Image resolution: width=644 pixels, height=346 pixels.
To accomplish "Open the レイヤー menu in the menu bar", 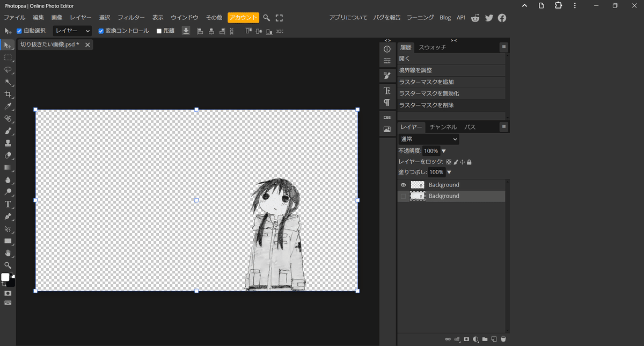I will [80, 18].
